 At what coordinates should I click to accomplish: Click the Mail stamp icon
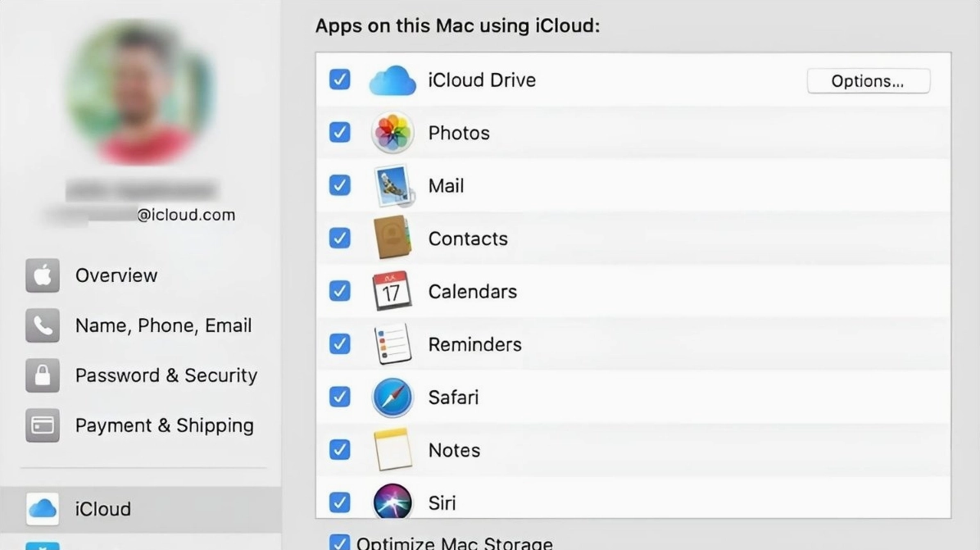393,186
